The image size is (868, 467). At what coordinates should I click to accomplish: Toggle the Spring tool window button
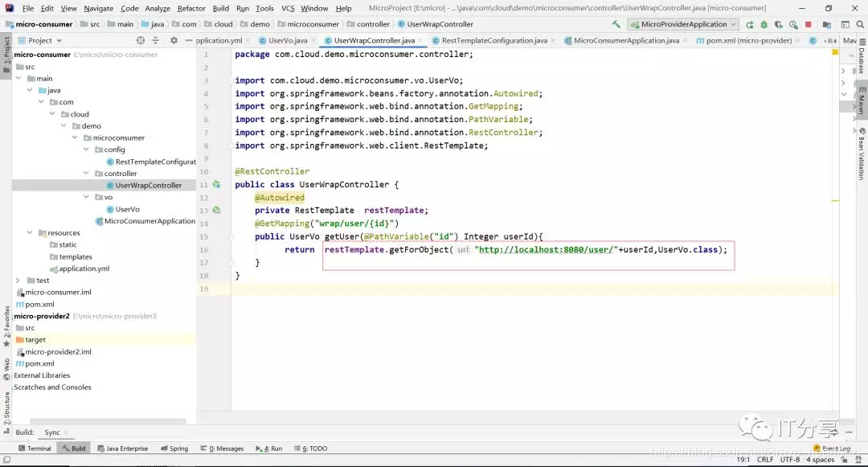click(174, 449)
